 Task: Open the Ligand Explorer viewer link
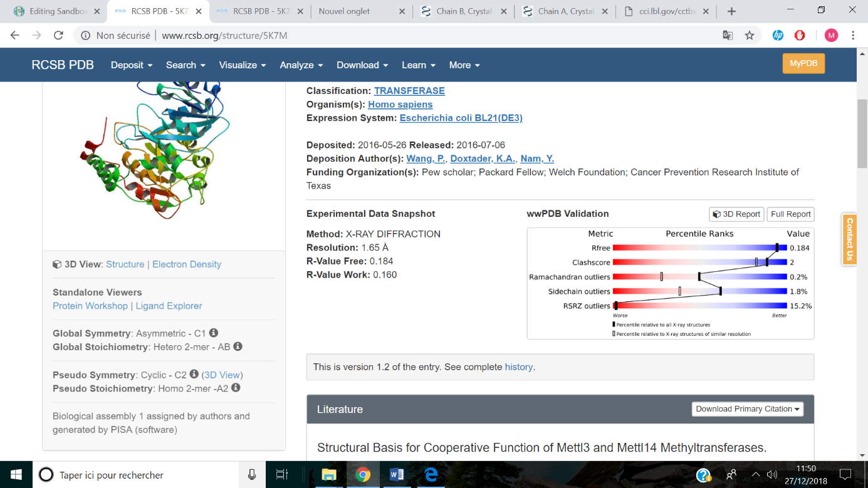(169, 306)
